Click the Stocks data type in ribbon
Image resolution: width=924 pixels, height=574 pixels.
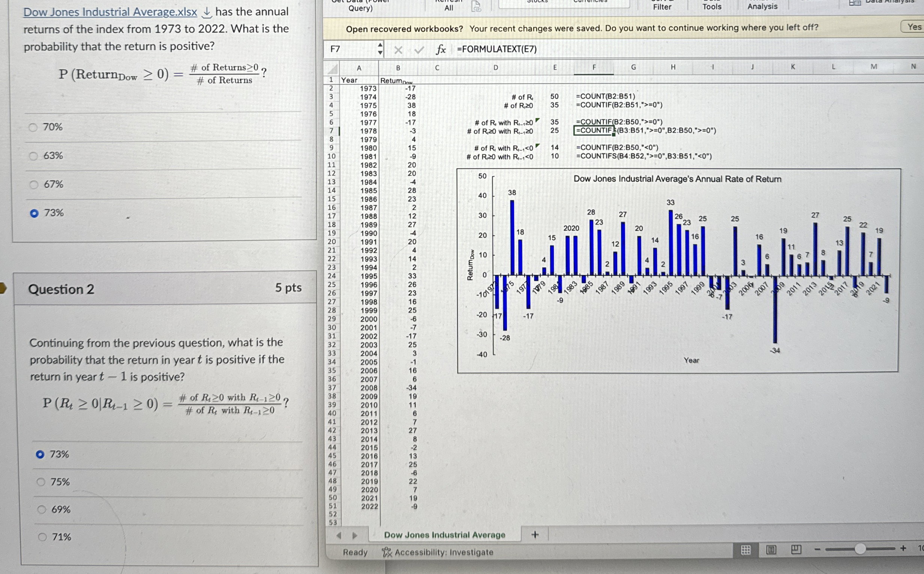point(538,1)
